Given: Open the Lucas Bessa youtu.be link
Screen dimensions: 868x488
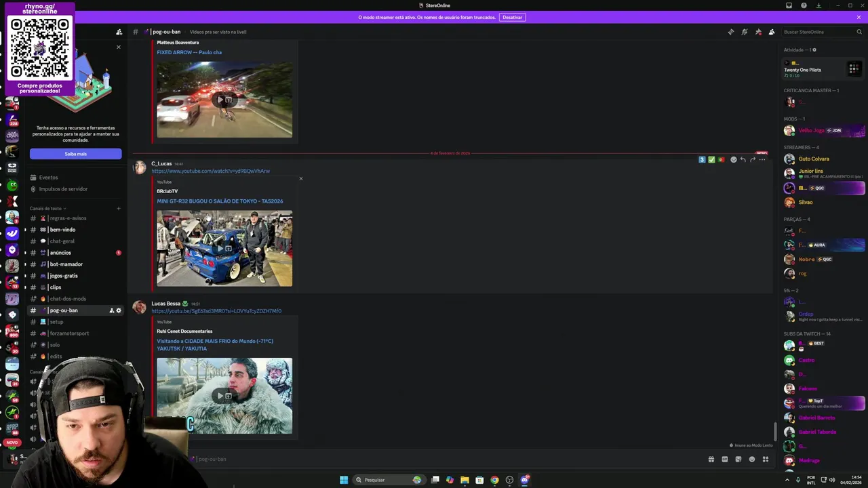Looking at the screenshot, I should (x=216, y=311).
